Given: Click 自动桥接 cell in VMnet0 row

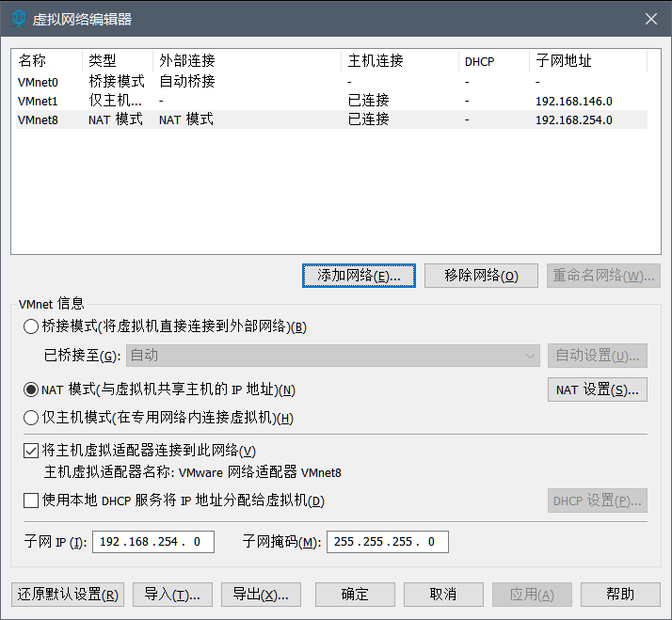Looking at the screenshot, I should click(187, 82).
